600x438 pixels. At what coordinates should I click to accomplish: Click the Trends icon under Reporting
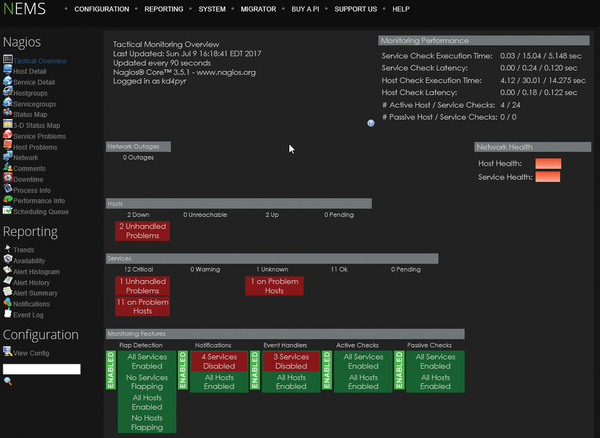[x=8, y=249]
